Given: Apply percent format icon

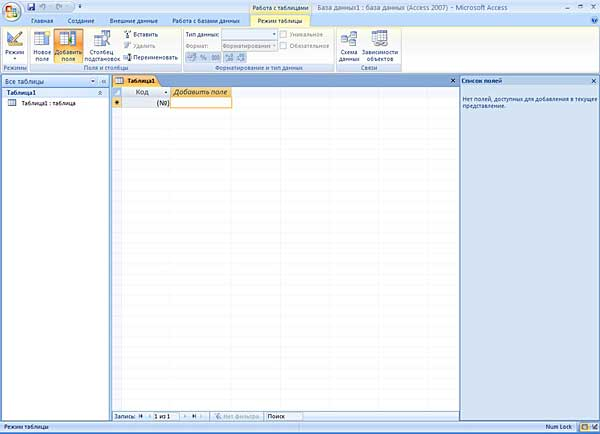Looking at the screenshot, I should 204,57.
